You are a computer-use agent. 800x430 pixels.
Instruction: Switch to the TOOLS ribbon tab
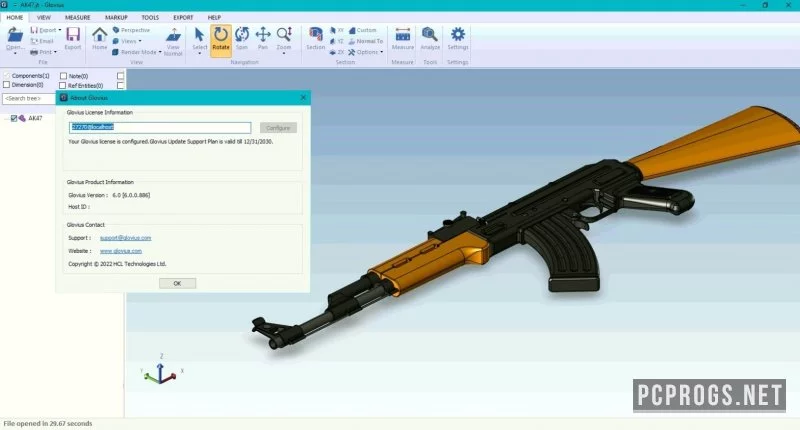tap(150, 17)
